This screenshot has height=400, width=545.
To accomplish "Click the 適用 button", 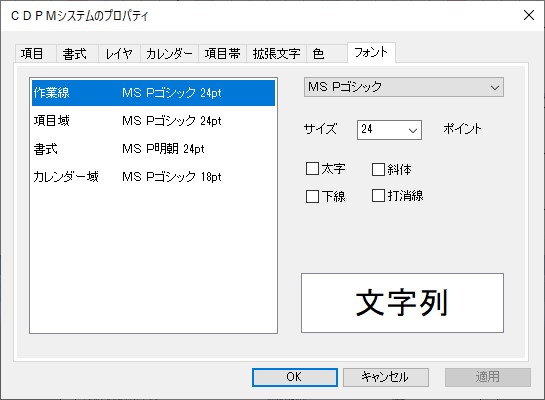I will tap(488, 377).
